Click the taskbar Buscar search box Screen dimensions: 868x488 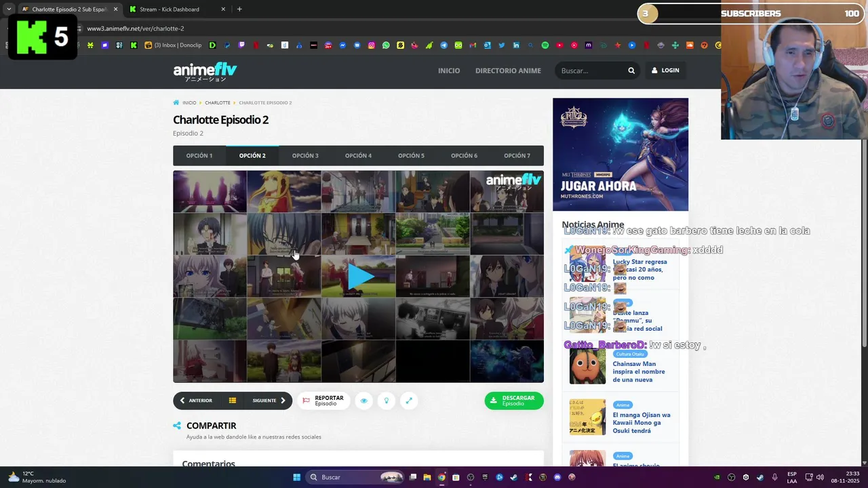(x=355, y=477)
